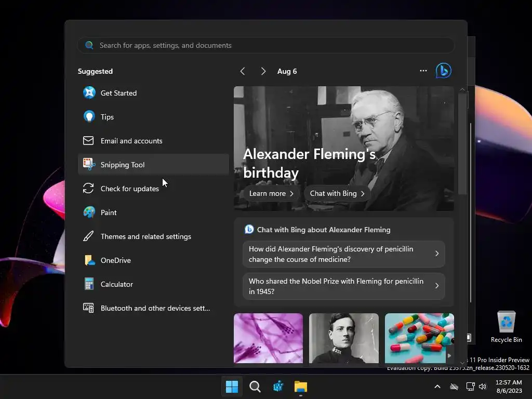Open File Explorer from the taskbar
The height and width of the screenshot is (399, 532).
coord(301,387)
